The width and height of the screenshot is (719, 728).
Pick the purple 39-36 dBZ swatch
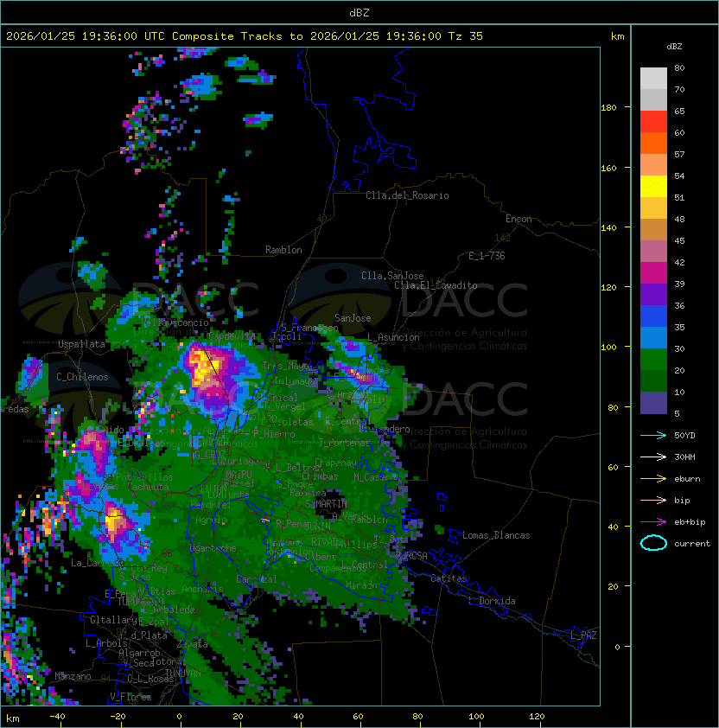tap(653, 295)
